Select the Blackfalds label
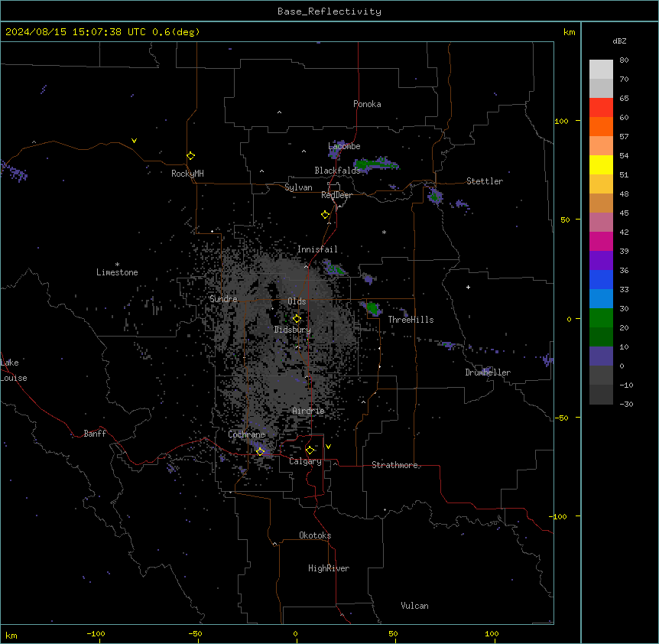The height and width of the screenshot is (644, 659). tap(337, 171)
